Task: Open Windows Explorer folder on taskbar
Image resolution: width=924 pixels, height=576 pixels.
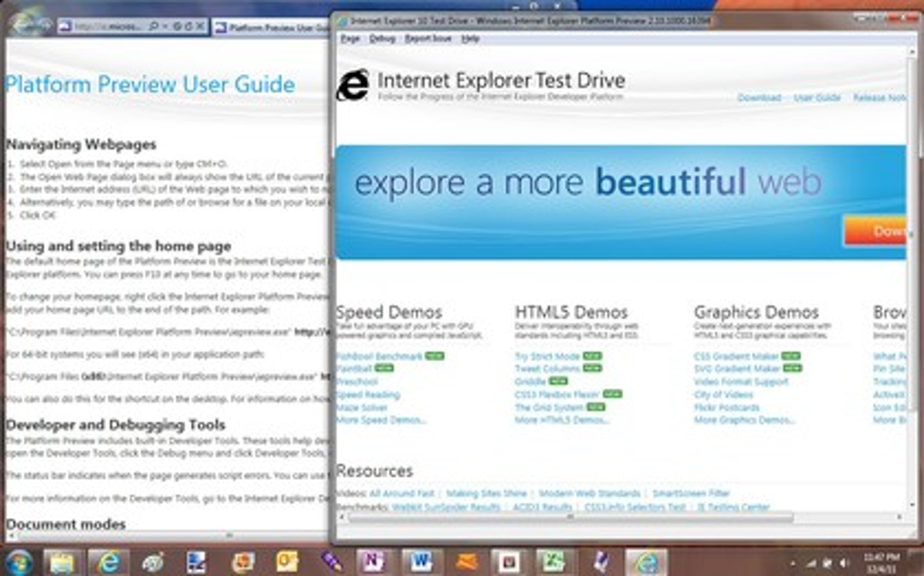Action: point(63,562)
